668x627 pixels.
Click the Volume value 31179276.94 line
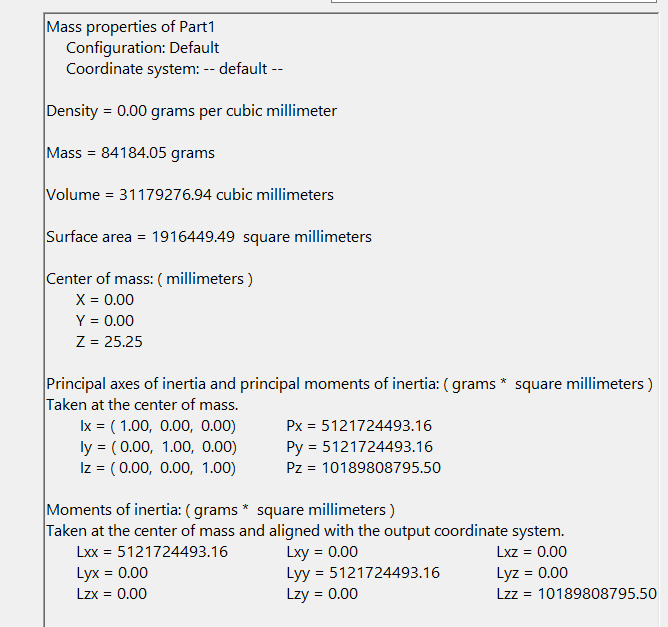pos(190,195)
